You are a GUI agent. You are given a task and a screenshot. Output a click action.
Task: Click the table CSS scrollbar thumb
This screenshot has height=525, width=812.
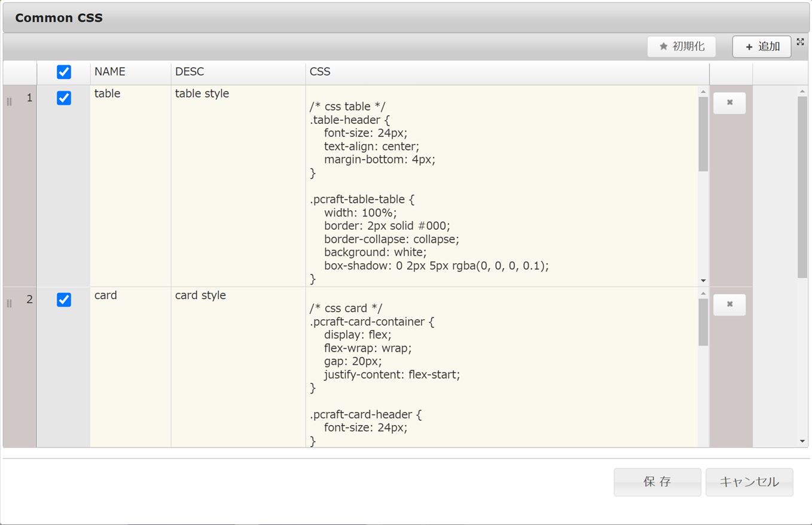[x=703, y=135]
